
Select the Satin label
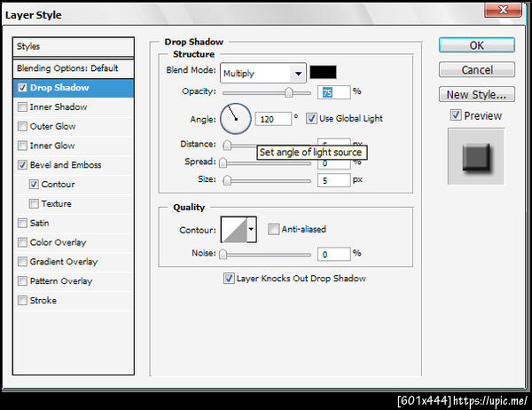click(x=39, y=223)
